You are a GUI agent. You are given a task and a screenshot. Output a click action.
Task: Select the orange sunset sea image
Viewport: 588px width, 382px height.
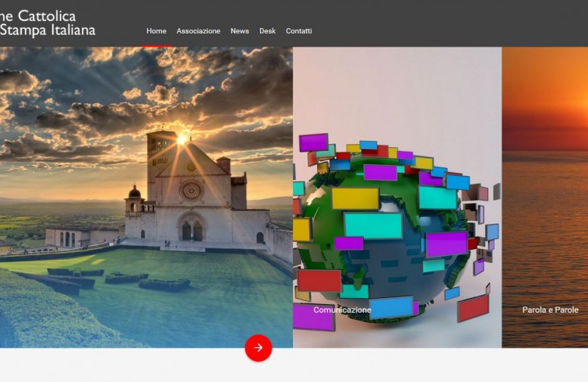tap(544, 195)
